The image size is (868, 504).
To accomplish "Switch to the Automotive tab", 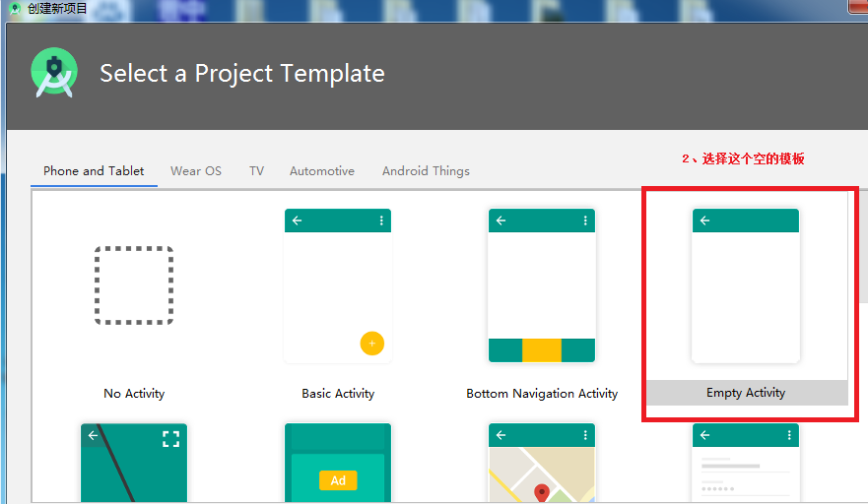I will 321,171.
